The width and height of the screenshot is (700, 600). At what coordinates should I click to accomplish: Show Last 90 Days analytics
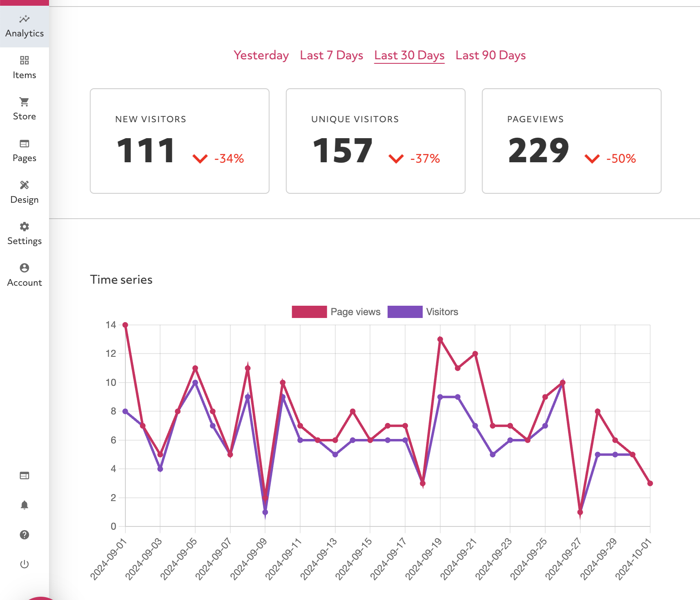tap(490, 55)
